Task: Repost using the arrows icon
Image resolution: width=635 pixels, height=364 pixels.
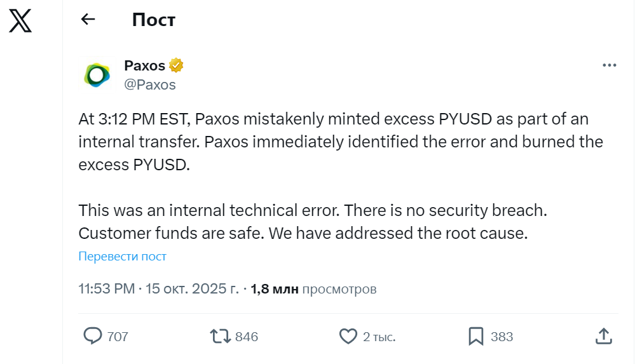Action: click(x=220, y=336)
